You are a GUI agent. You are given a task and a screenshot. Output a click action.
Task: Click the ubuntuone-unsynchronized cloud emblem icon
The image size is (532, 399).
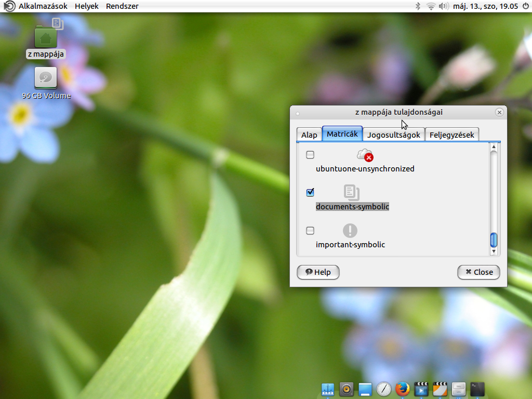click(365, 155)
